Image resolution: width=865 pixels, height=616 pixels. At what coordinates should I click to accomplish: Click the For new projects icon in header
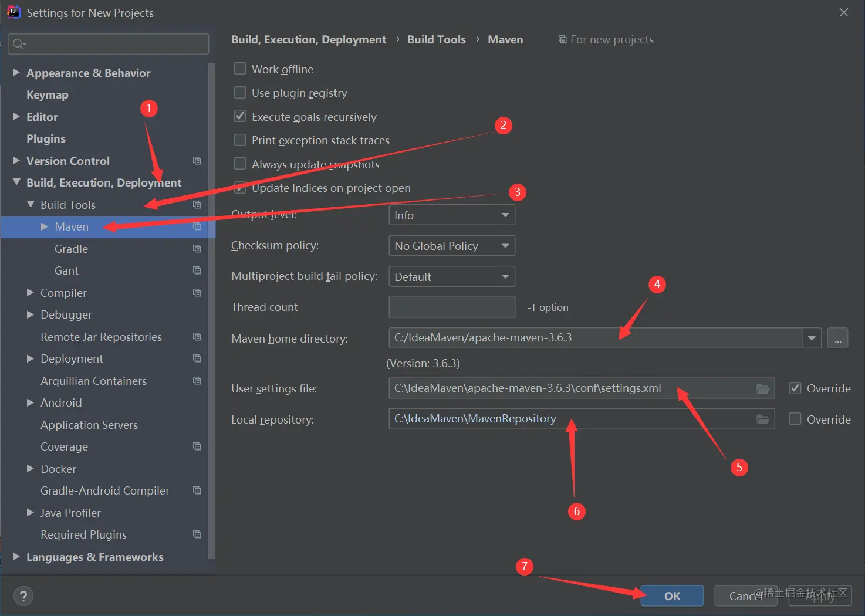[562, 39]
